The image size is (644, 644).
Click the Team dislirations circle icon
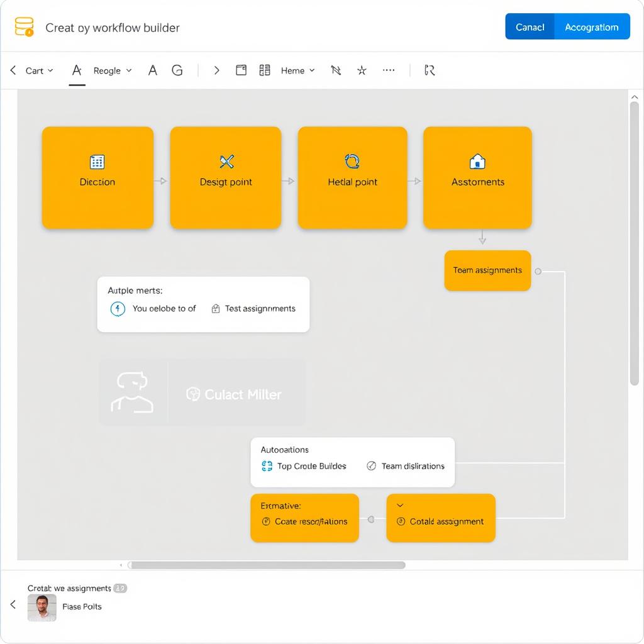pyautogui.click(x=371, y=466)
